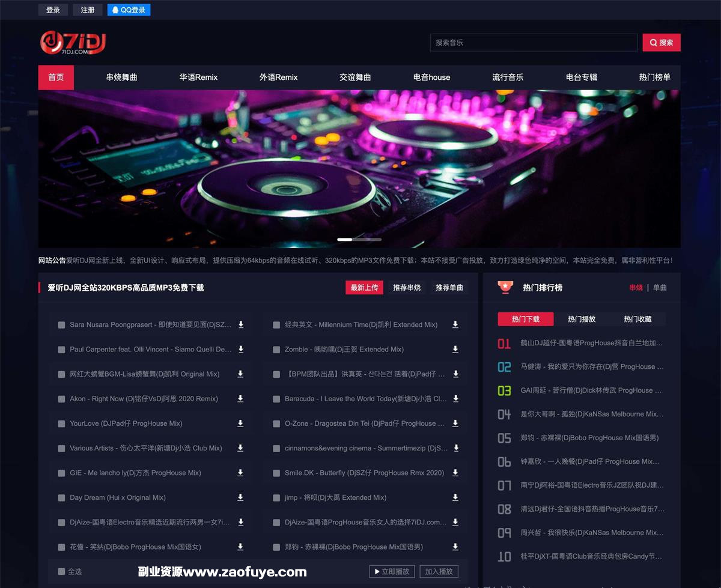This screenshot has width=721, height=588.
Task: Click the 7iDJ site logo
Action: point(73,42)
